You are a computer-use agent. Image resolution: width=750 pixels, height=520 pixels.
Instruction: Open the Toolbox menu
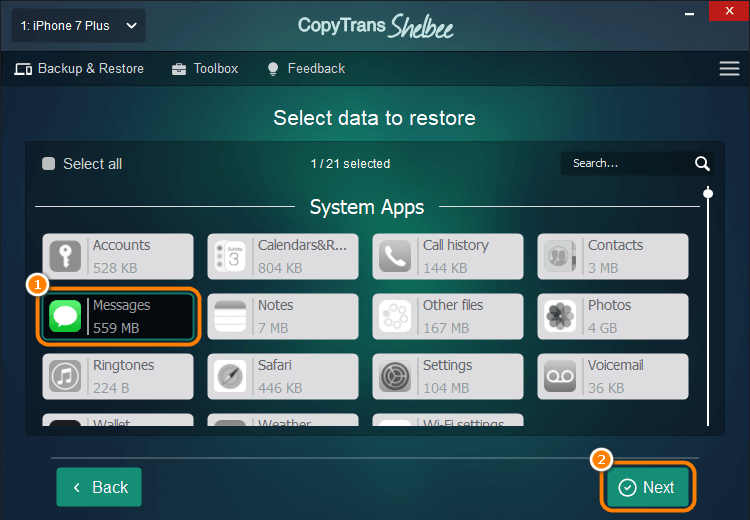coord(205,69)
